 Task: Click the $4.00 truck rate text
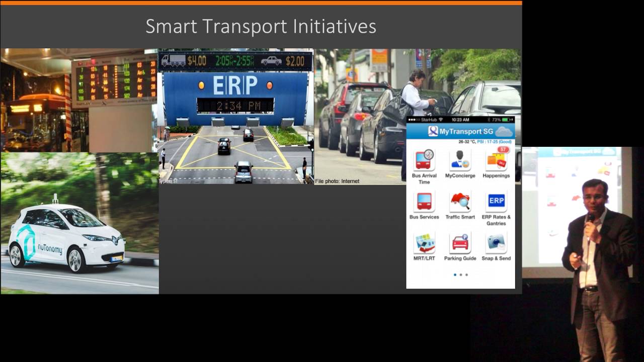click(197, 61)
